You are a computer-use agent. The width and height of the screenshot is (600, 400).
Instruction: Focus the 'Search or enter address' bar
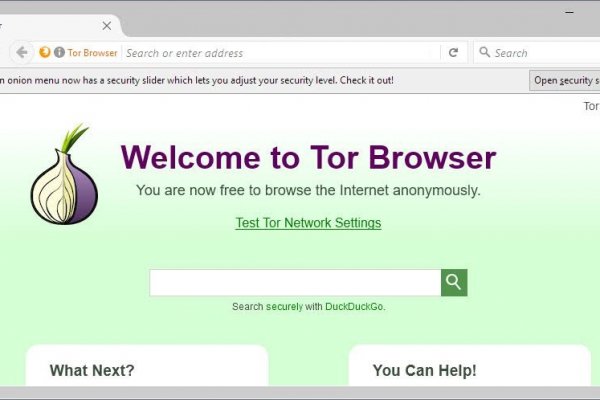click(x=282, y=53)
